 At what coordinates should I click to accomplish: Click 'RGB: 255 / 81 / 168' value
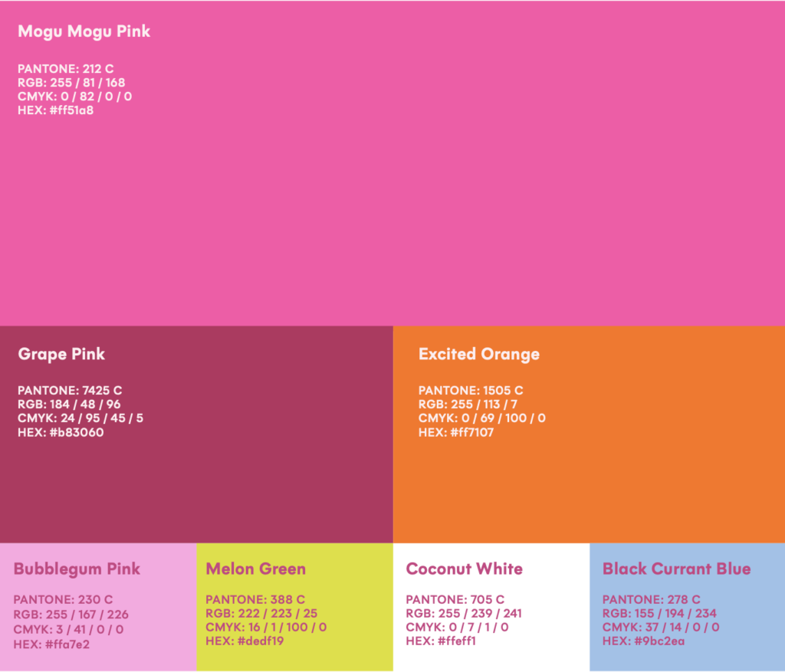pyautogui.click(x=71, y=83)
